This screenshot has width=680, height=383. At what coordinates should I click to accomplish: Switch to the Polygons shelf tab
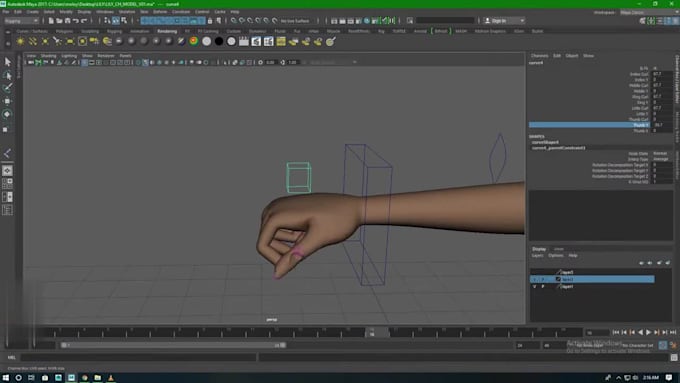pos(64,31)
